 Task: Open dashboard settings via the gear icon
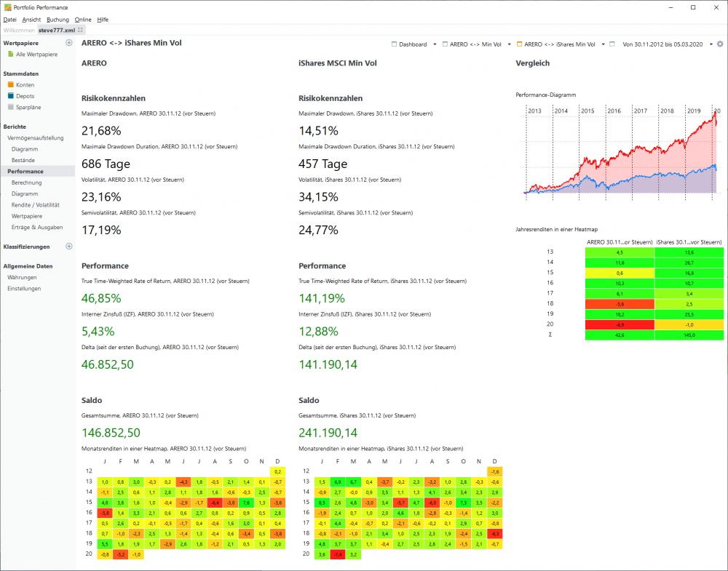tap(719, 44)
